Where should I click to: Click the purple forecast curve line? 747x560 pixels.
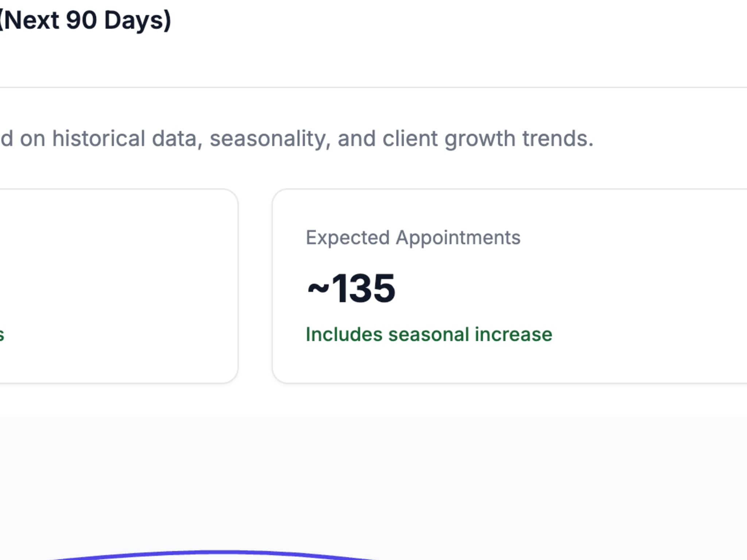(219, 553)
